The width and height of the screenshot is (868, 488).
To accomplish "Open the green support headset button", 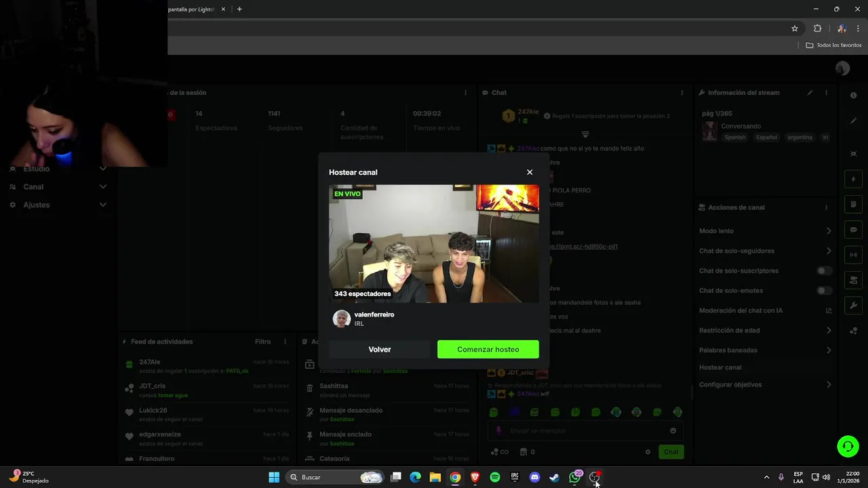I will (848, 446).
